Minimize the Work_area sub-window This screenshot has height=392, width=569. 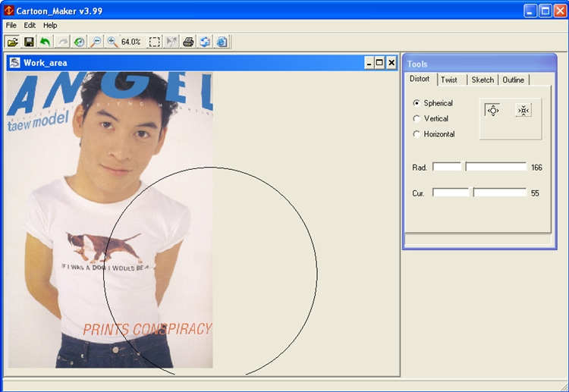(369, 63)
